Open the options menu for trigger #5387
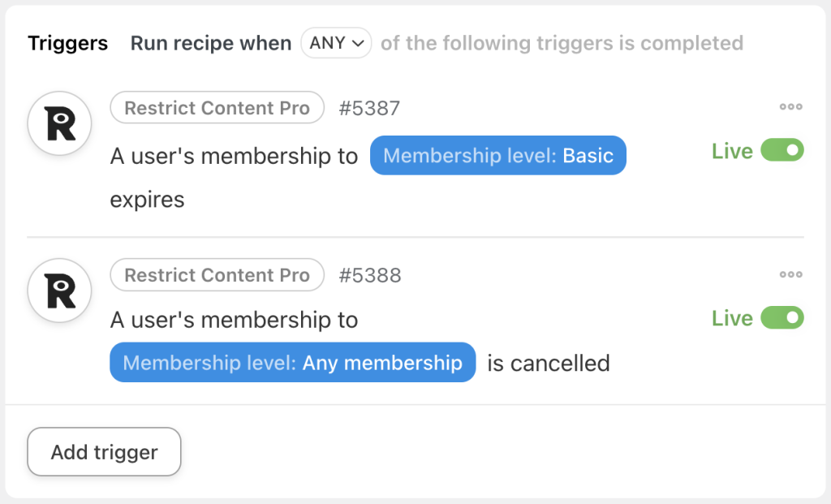 (790, 106)
